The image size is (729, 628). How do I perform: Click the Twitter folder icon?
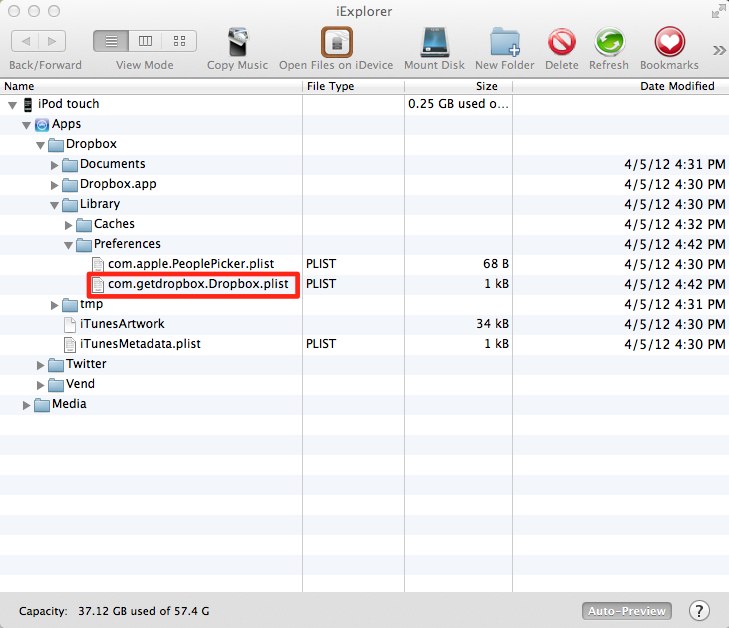tap(56, 365)
